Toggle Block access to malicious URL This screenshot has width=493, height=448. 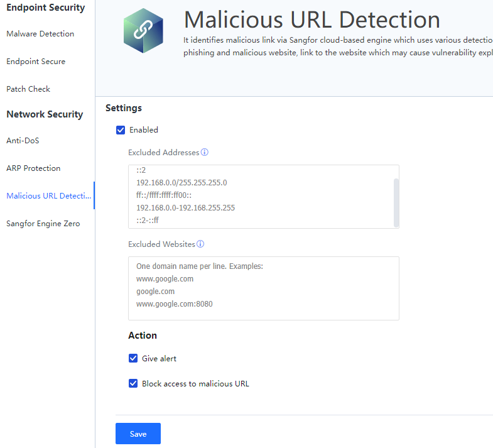click(133, 383)
